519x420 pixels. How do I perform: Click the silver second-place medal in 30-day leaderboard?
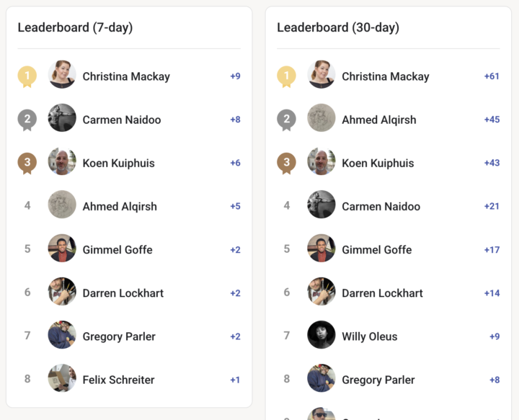(286, 120)
